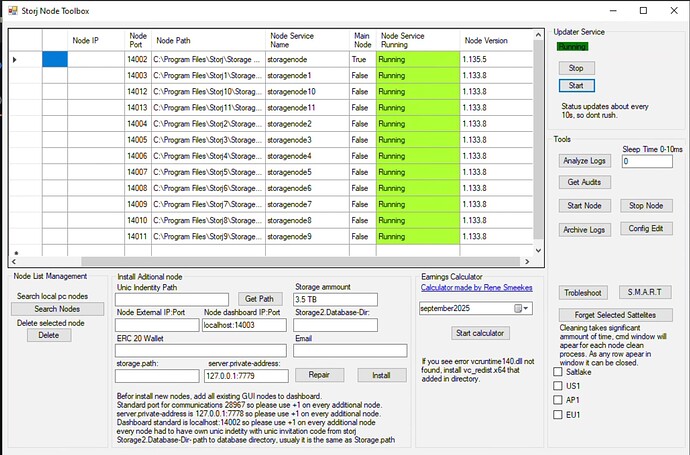
Task: Click Node Service Name column header
Action: 308,40
